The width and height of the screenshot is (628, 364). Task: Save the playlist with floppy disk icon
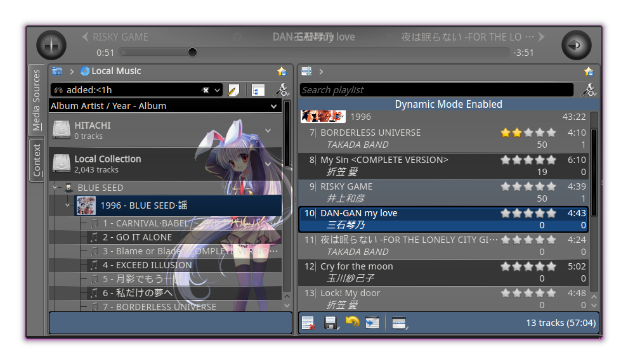tap(331, 323)
